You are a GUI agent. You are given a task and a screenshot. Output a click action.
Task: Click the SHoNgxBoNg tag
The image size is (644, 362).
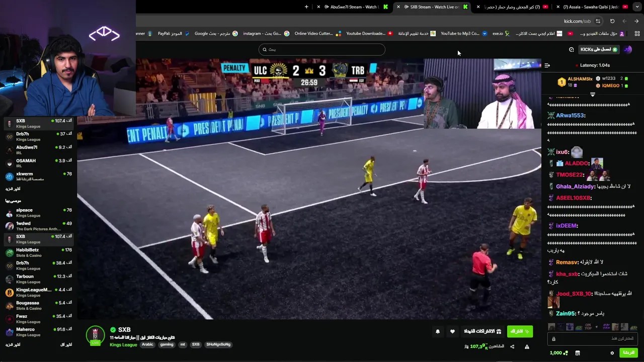point(218,344)
